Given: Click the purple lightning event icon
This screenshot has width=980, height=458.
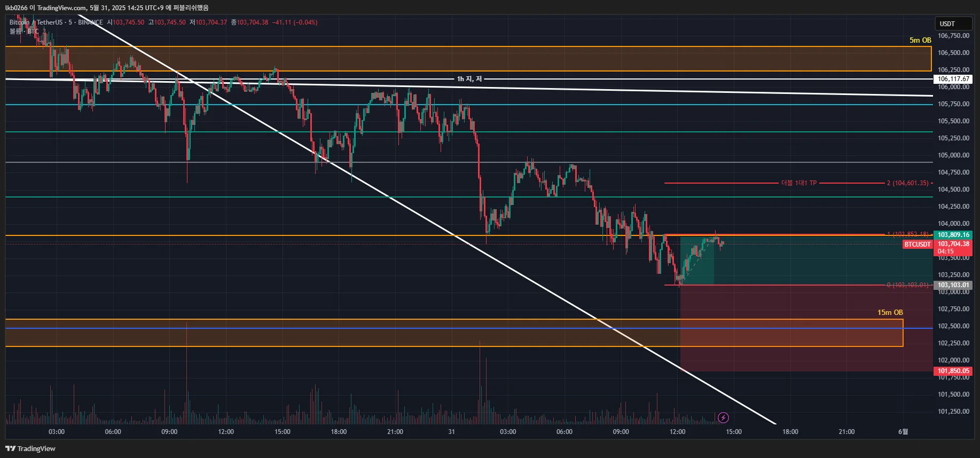Looking at the screenshot, I should [723, 417].
